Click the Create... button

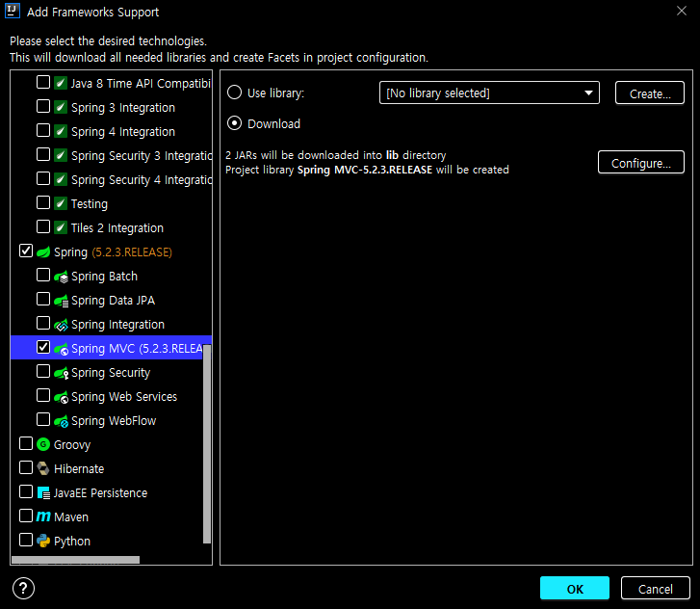(x=650, y=93)
